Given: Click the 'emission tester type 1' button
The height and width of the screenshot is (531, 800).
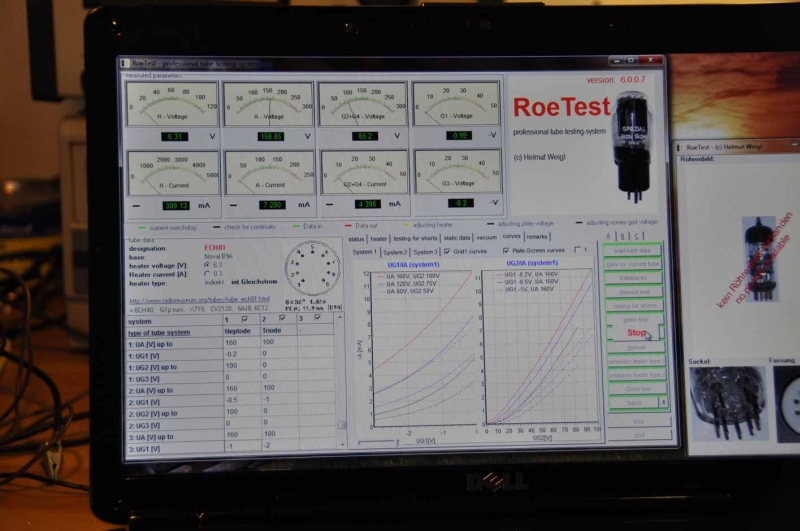Looking at the screenshot, I should (x=636, y=361).
